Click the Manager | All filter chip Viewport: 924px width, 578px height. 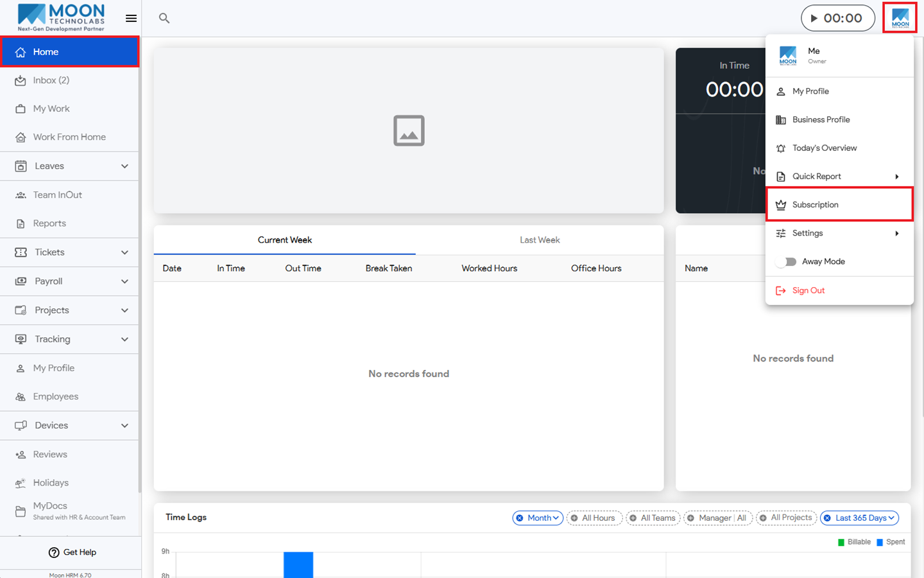coord(717,518)
